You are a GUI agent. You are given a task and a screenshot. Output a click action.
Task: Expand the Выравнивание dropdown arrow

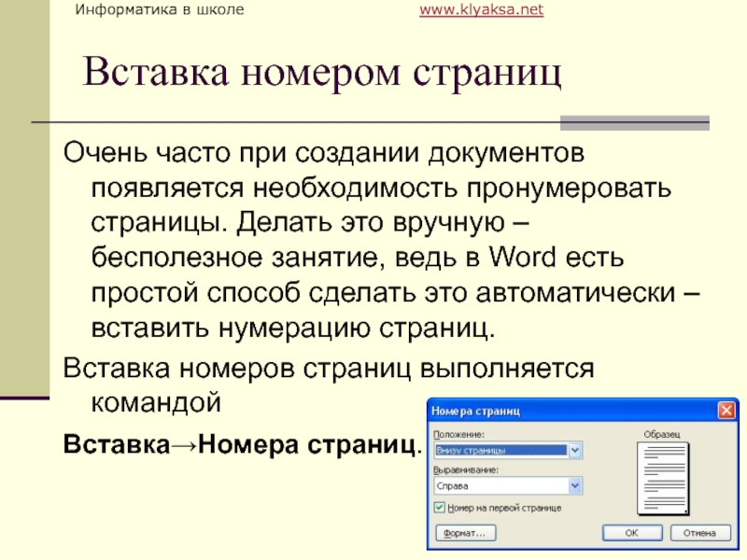(x=575, y=485)
